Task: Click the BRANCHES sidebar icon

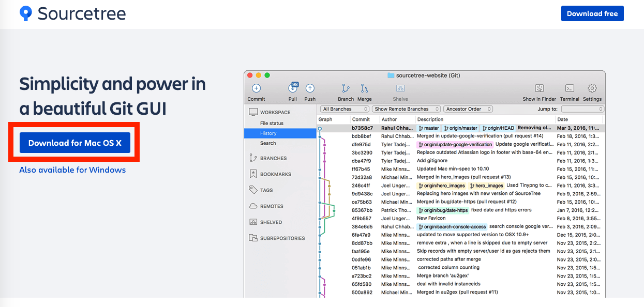Action: (x=253, y=158)
